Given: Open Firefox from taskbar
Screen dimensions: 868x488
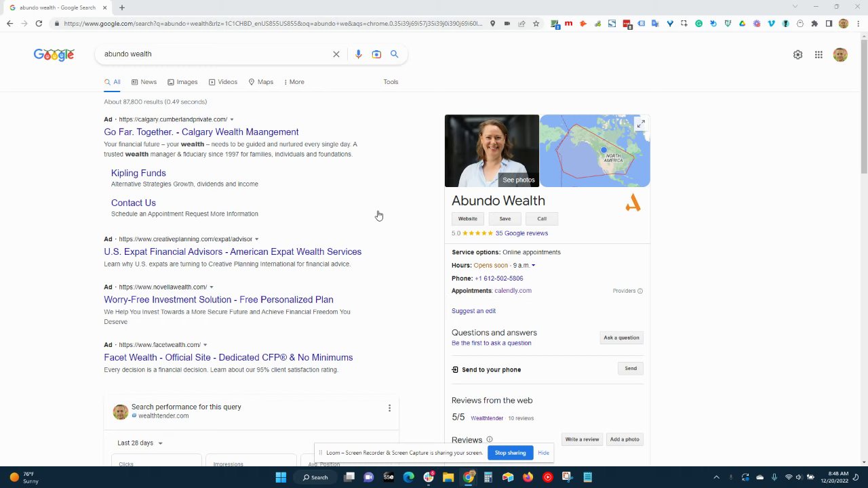Looking at the screenshot, I should (x=528, y=477).
